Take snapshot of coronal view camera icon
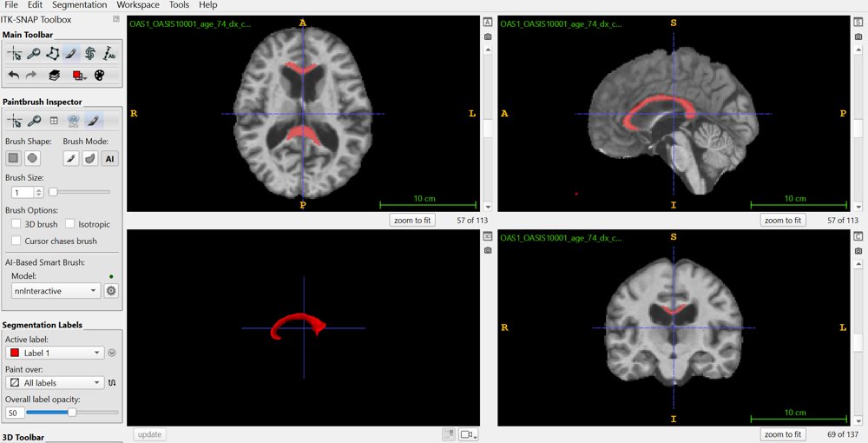 (x=858, y=250)
